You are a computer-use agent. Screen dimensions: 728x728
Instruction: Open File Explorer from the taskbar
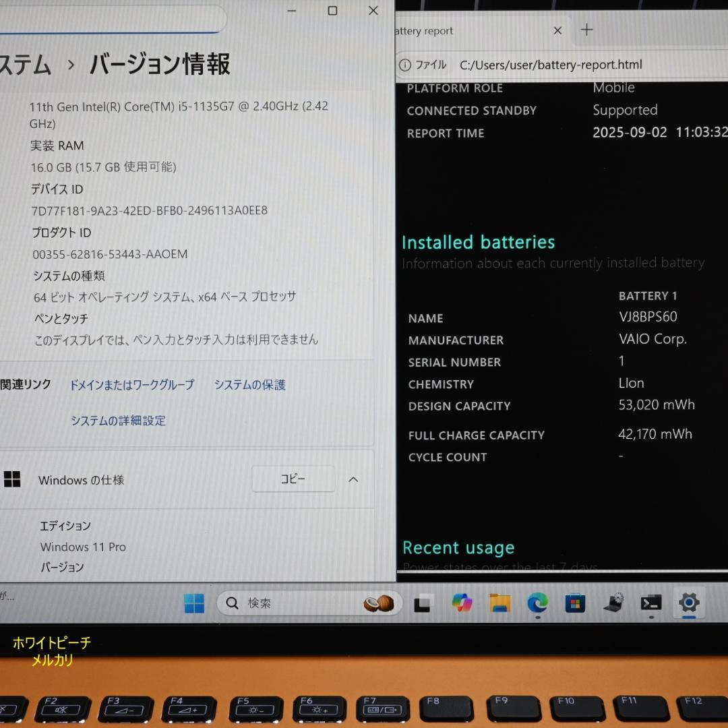[499, 603]
